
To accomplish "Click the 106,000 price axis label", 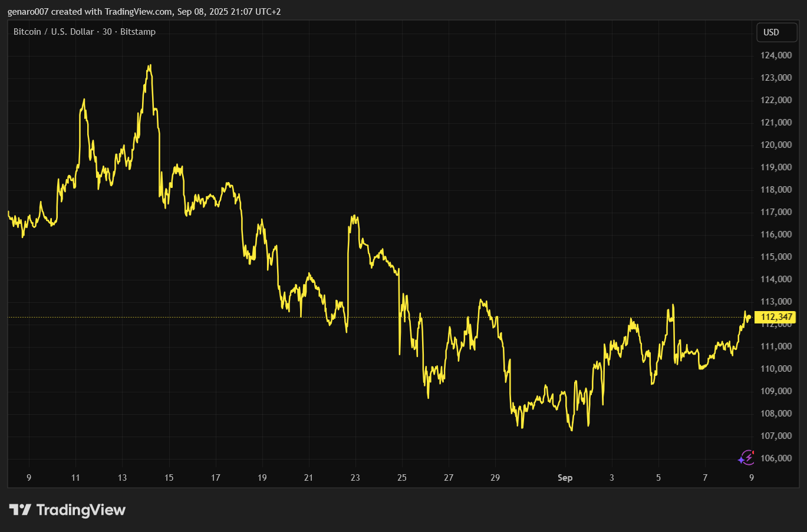I will pyautogui.click(x=776, y=458).
